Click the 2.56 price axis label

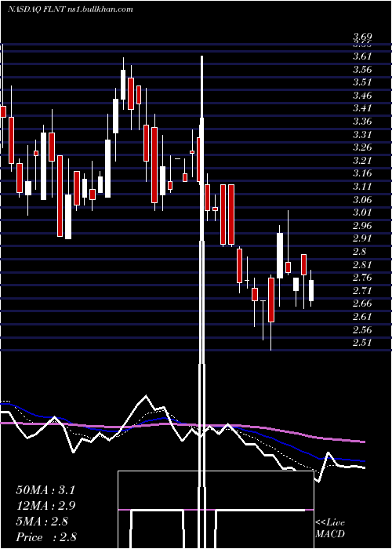[x=362, y=330]
